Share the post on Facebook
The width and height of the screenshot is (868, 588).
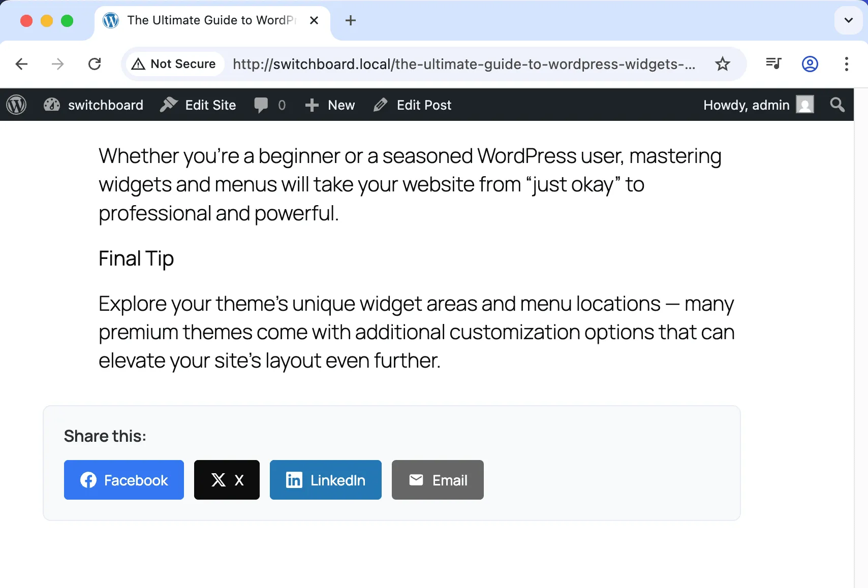(123, 480)
